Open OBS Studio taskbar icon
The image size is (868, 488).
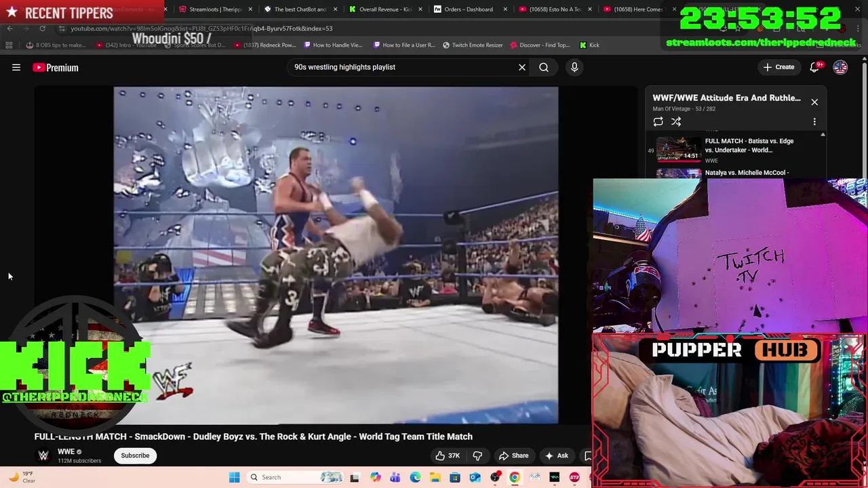tap(495, 477)
